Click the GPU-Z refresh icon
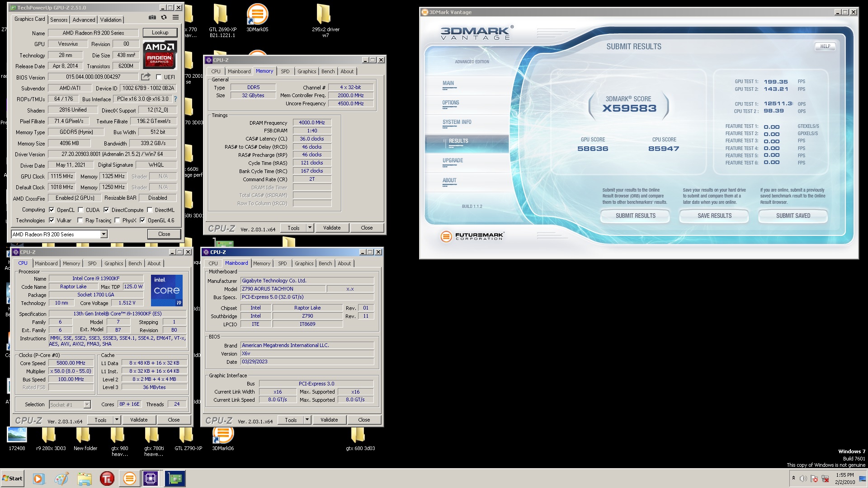The image size is (868, 488). [164, 18]
